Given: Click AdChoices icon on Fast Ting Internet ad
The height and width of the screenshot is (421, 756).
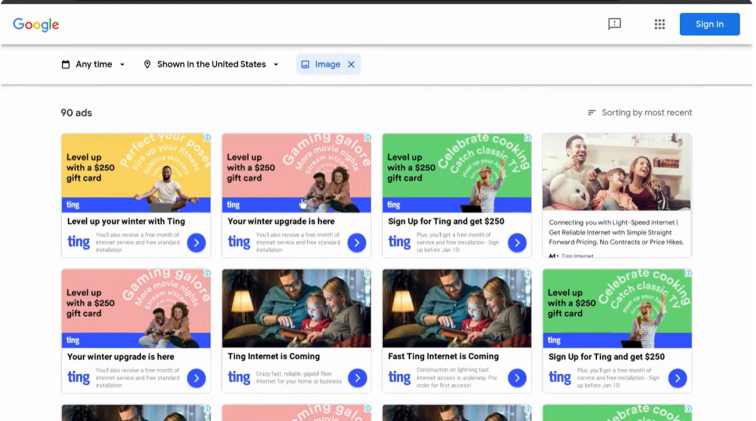Looking at the screenshot, I should 528,273.
